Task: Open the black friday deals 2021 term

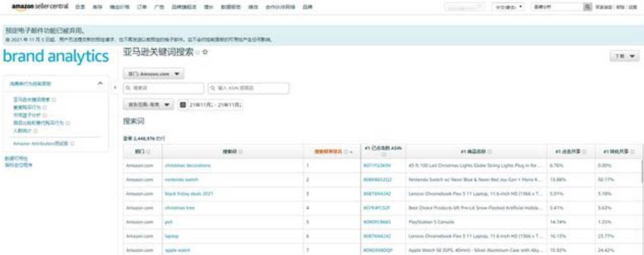Action: click(x=189, y=194)
